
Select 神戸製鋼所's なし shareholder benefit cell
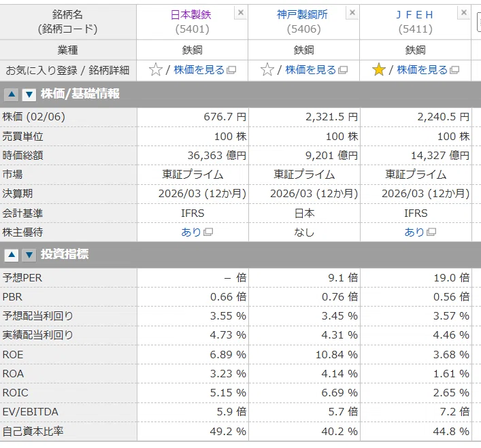[304, 232]
